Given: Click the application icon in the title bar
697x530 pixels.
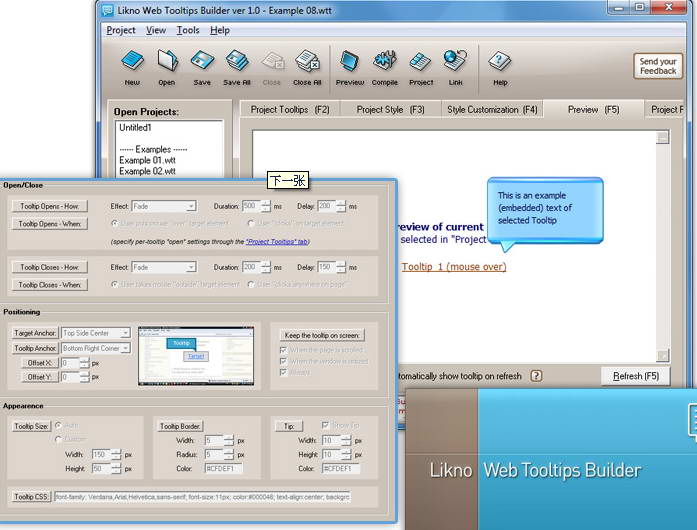Looking at the screenshot, I should click(107, 10).
